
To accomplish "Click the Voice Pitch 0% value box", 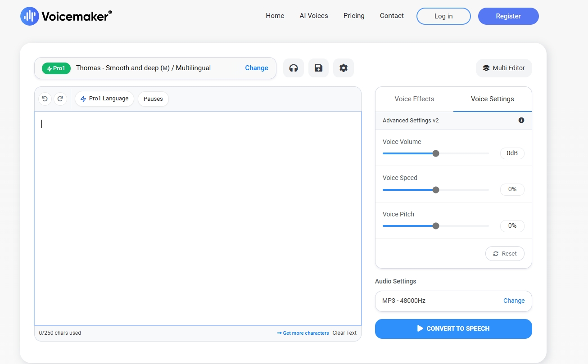I will (x=512, y=226).
